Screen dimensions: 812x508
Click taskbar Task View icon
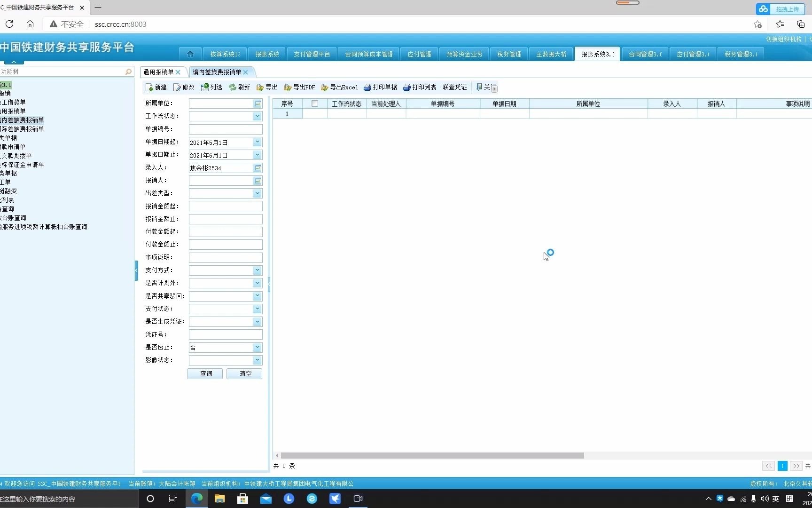173,499
